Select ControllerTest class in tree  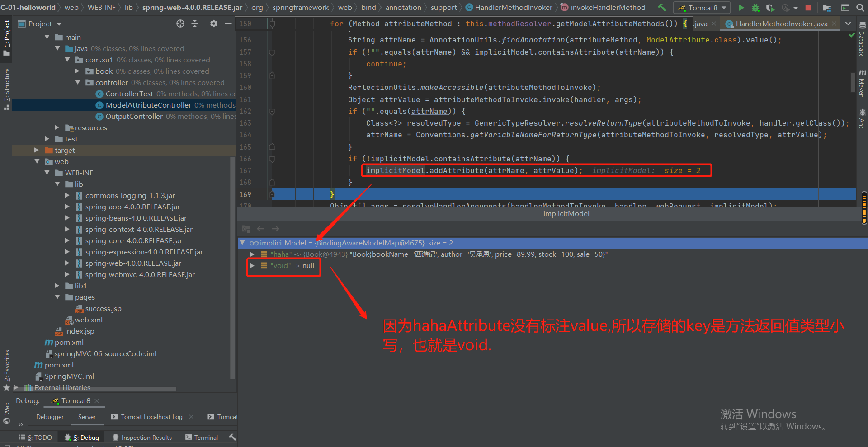coord(129,94)
